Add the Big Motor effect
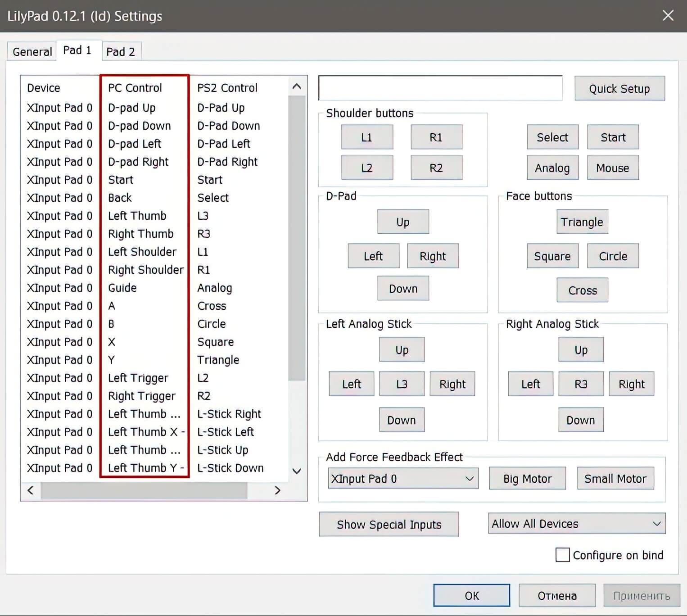This screenshot has height=616, width=687. point(527,479)
